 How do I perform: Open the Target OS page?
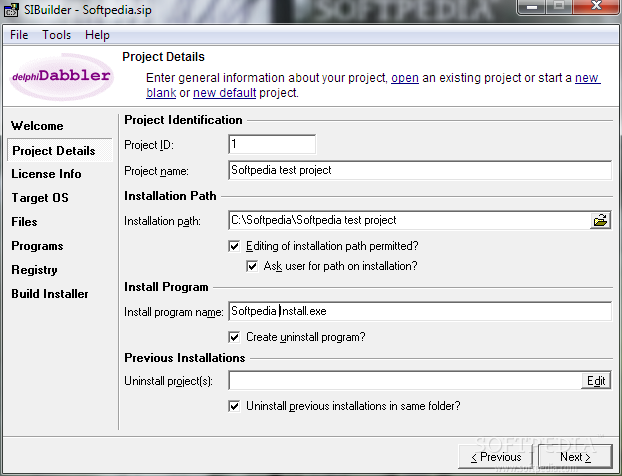[40, 198]
